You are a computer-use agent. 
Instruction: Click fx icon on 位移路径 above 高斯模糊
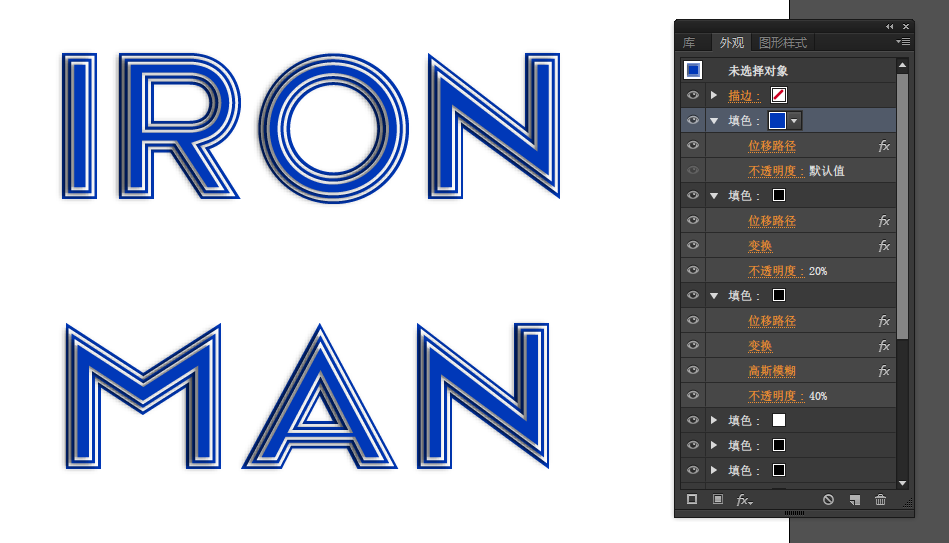tap(884, 321)
